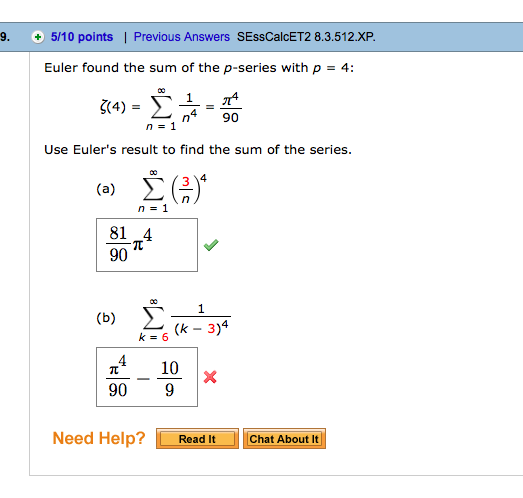
Task: Select the part (a) answer box
Action: 147,245
